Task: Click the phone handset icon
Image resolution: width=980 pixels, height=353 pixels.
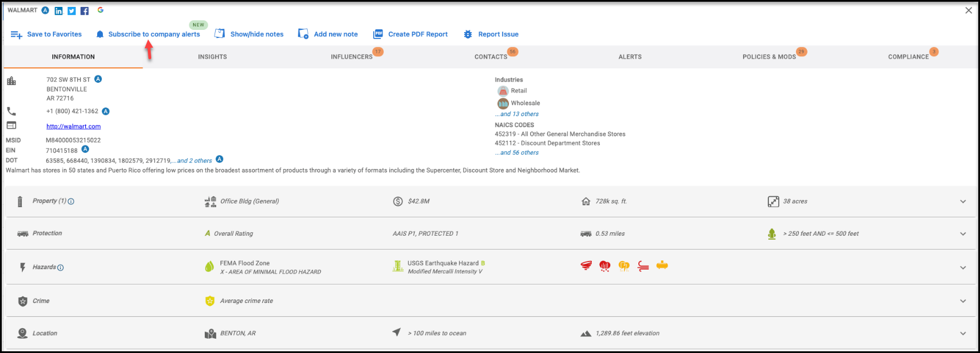Action: (x=12, y=111)
